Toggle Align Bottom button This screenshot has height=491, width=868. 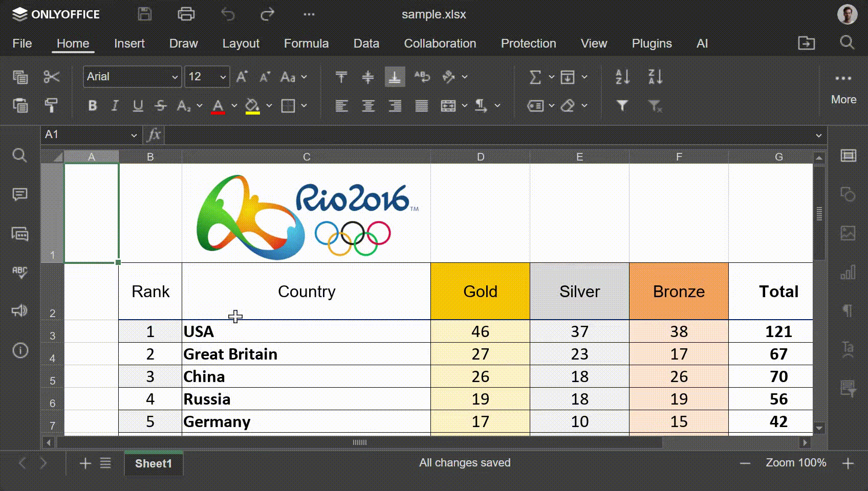395,77
